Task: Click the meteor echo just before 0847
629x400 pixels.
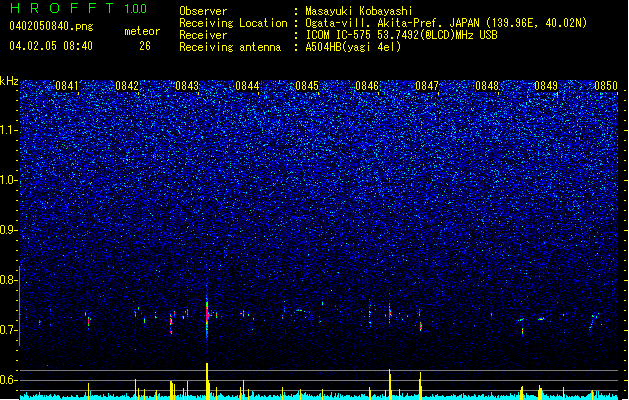Action: [x=420, y=320]
